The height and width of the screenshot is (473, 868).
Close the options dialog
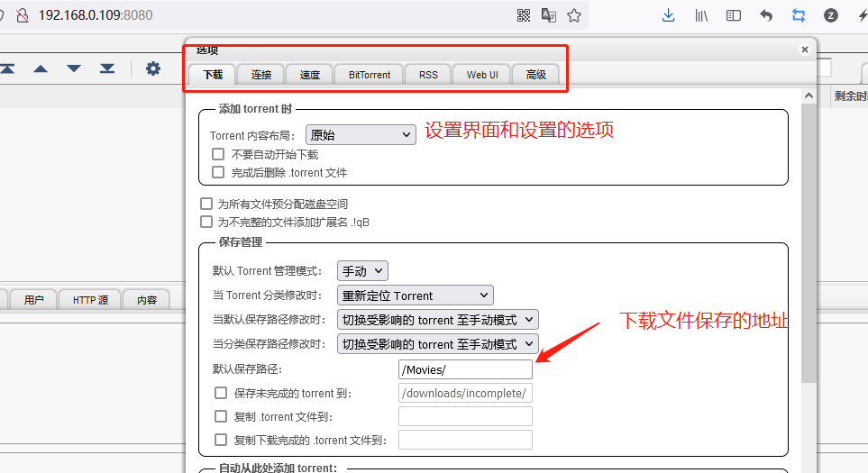(805, 50)
